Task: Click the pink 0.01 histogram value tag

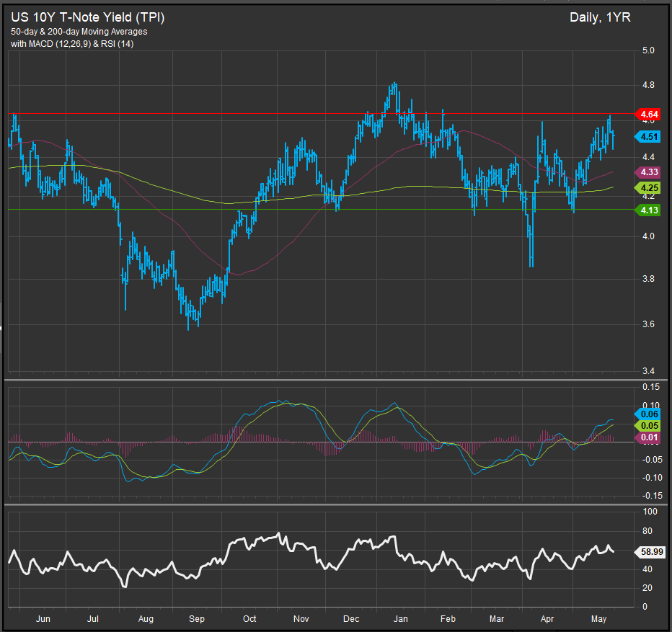Action: pos(649,438)
